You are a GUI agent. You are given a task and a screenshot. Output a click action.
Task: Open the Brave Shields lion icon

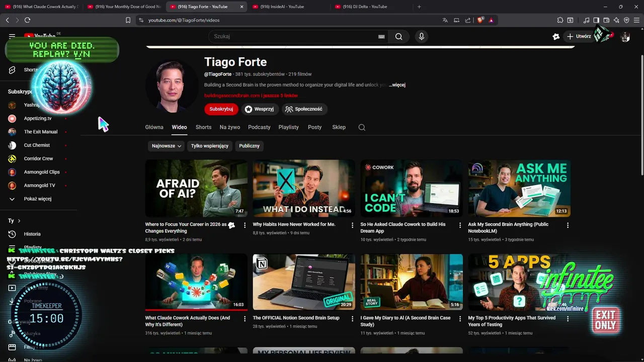(x=480, y=20)
